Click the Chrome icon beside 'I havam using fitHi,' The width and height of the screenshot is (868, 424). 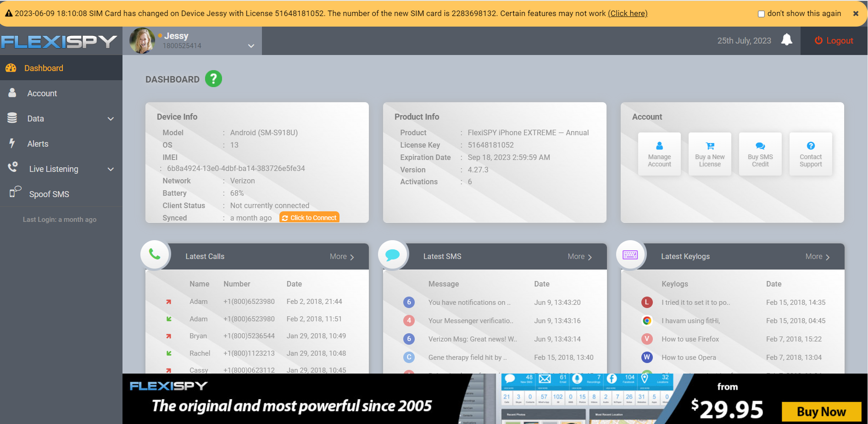point(647,321)
